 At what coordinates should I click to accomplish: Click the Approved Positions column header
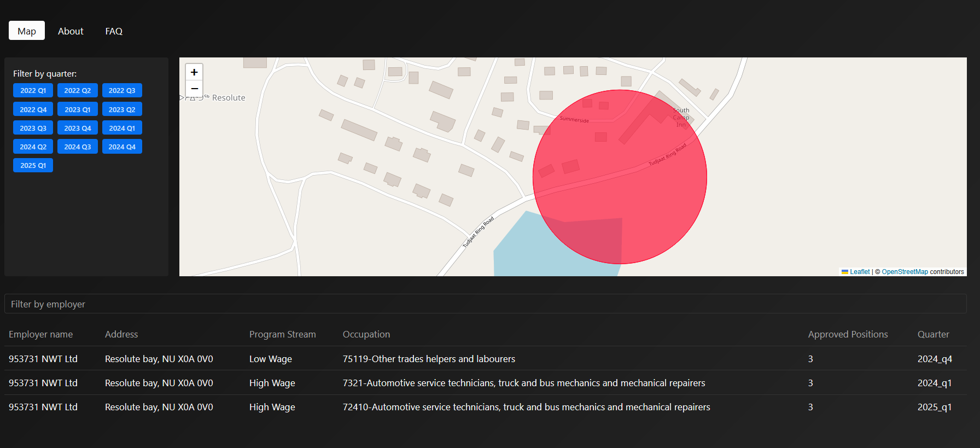[848, 334]
